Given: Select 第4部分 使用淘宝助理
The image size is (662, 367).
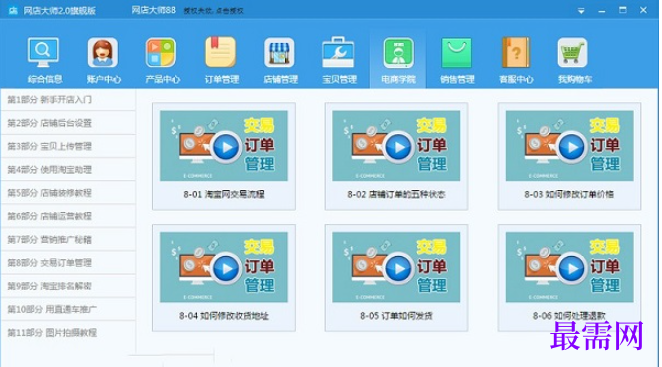Looking at the screenshot, I should (68, 170).
